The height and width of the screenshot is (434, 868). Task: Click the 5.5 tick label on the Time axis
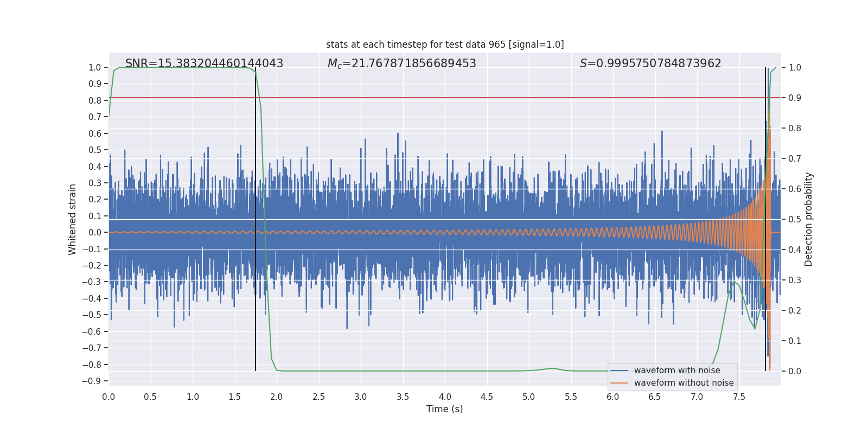(x=571, y=397)
